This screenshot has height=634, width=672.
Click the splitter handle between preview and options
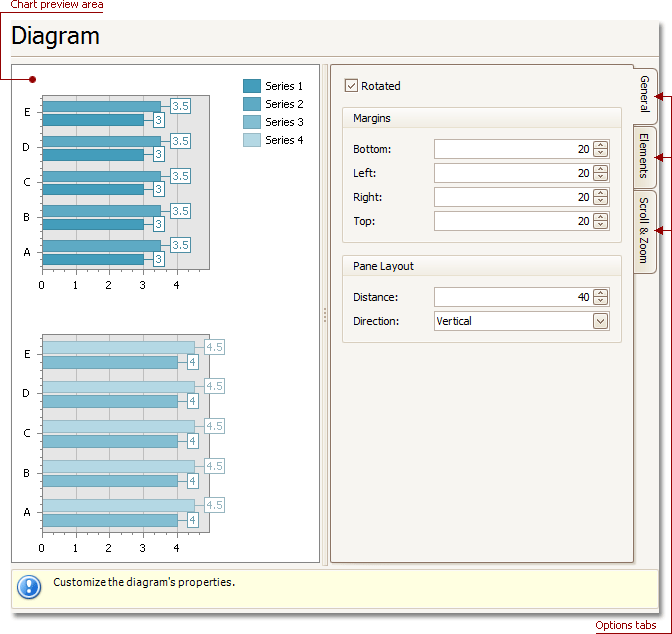[324, 315]
